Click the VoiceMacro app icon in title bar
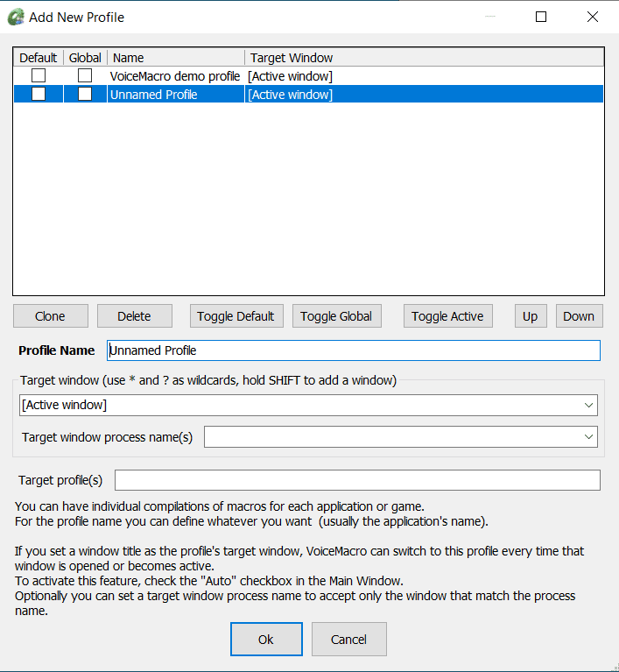 coord(16,18)
